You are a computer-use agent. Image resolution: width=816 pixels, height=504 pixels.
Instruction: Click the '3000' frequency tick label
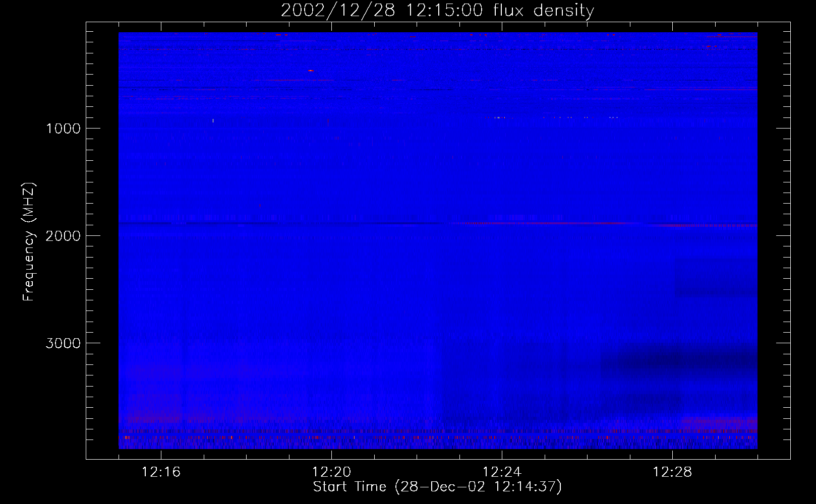tap(63, 343)
